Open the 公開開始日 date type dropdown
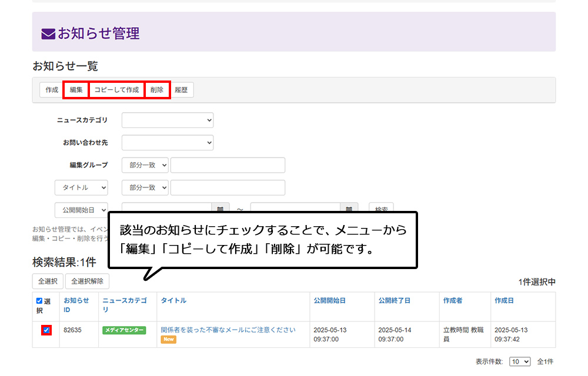Screen dimensions: 588x376 click(82, 210)
